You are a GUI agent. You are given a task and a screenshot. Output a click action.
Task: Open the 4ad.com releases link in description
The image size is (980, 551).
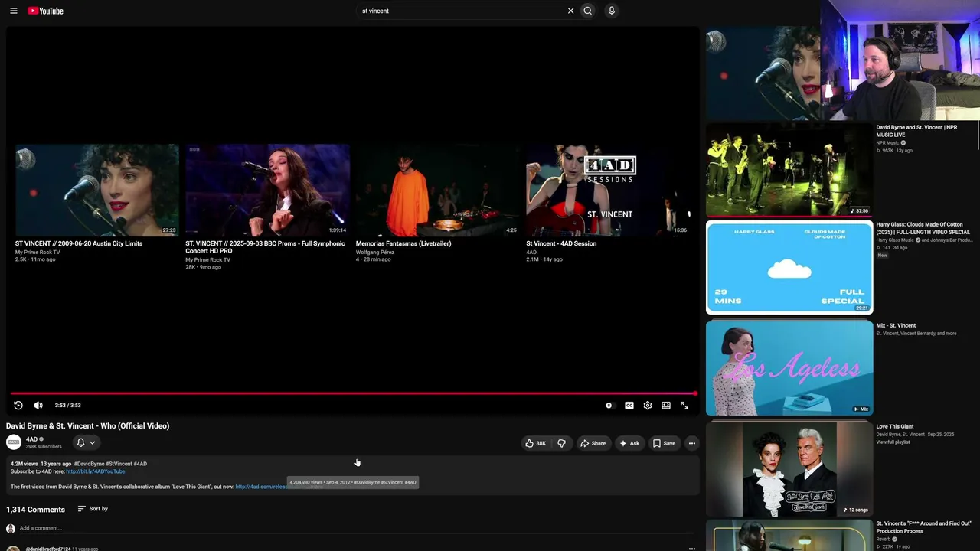262,487
